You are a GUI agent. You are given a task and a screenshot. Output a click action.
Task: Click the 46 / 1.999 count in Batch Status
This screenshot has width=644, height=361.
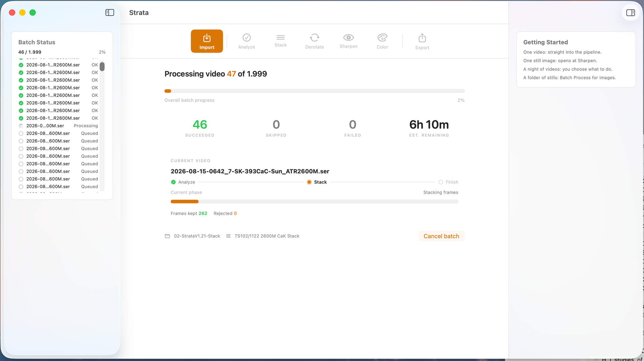[x=30, y=52]
